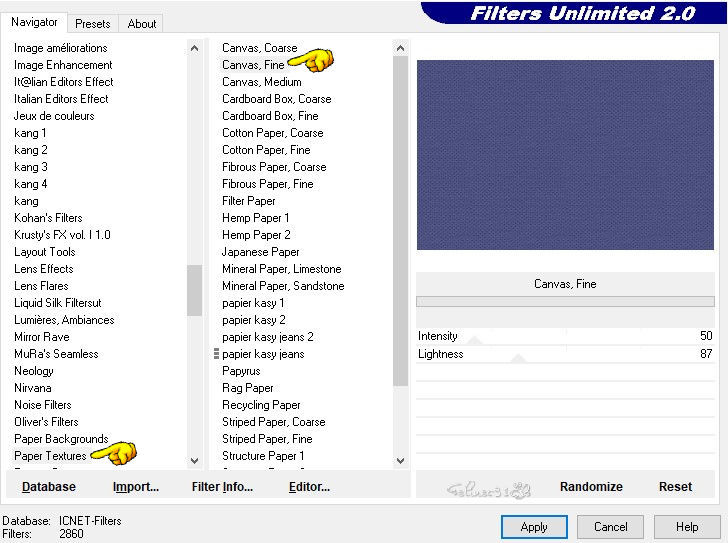Open Help for Filters Unlimited
The width and height of the screenshot is (728, 543).
(x=687, y=527)
